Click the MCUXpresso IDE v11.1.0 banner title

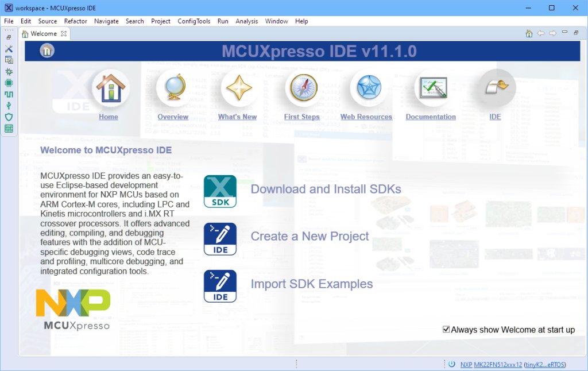pos(319,51)
